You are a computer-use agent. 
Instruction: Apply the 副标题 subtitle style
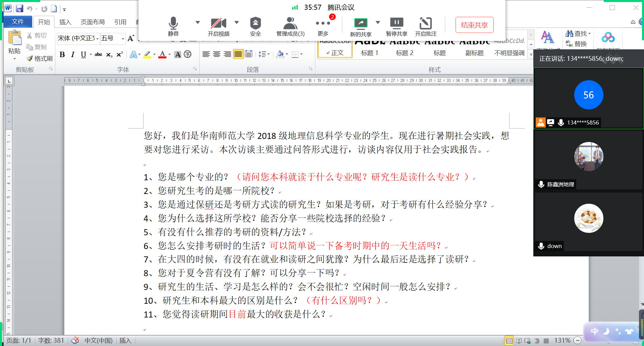tap(474, 49)
